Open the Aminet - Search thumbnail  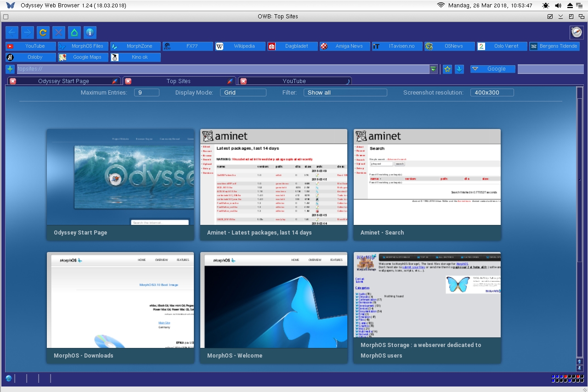[427, 185]
